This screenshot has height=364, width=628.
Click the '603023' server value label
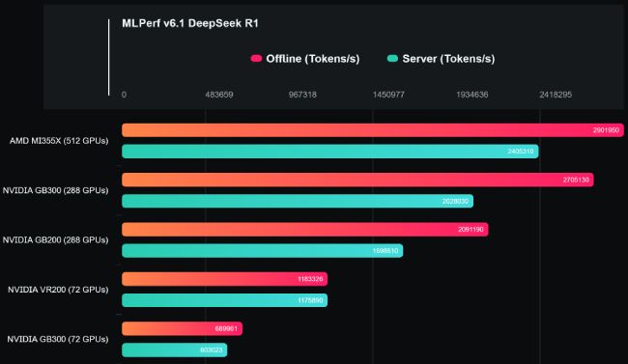[x=211, y=350]
